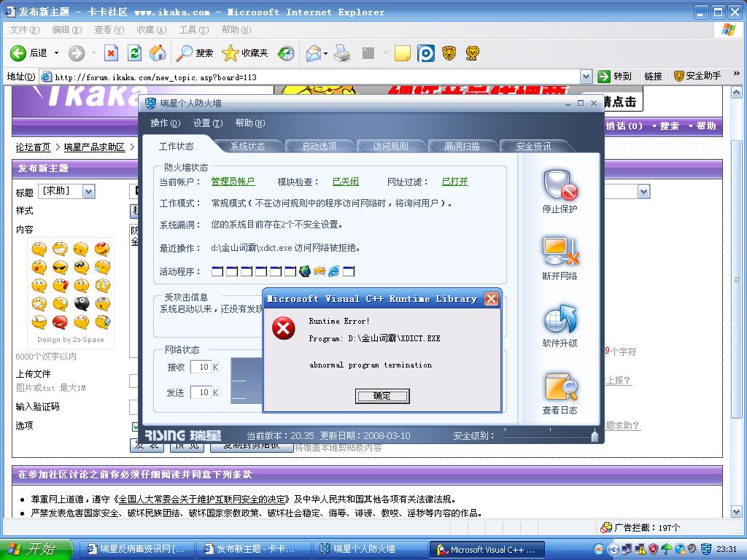This screenshot has height=560, width=747.
Task: Open the 收藏 menu in Internet Explorer
Action: coord(152,29)
